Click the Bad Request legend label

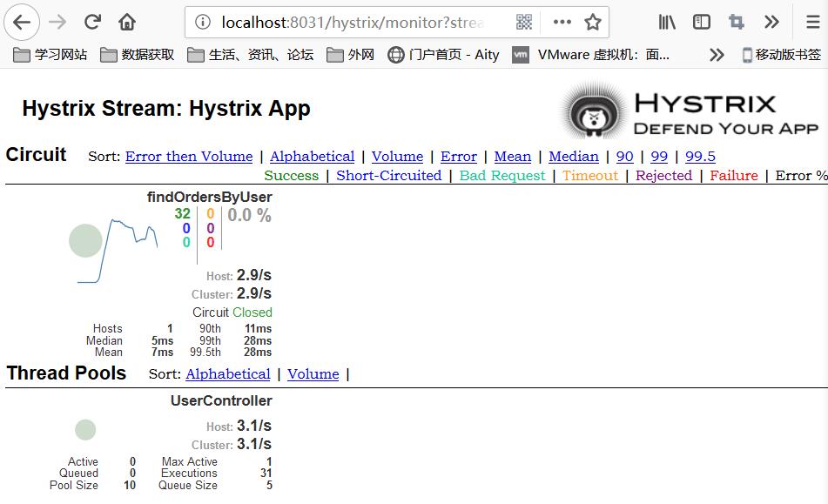[502, 176]
